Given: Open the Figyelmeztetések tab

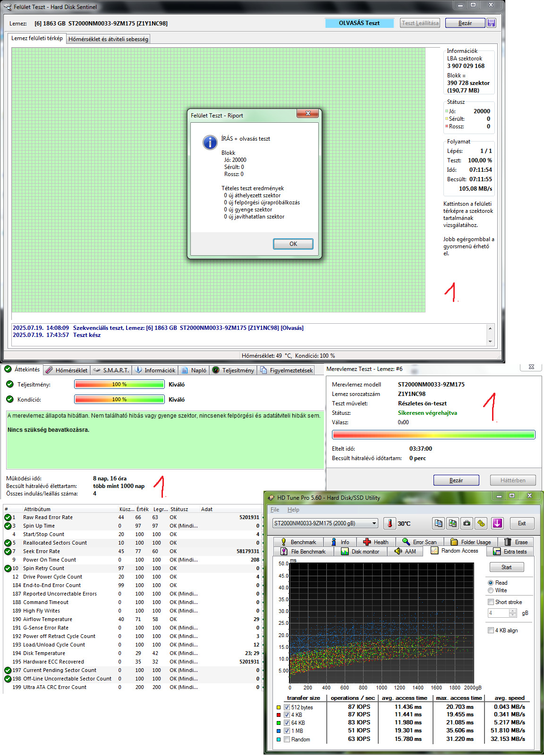Looking at the screenshot, I should pyautogui.click(x=287, y=370).
